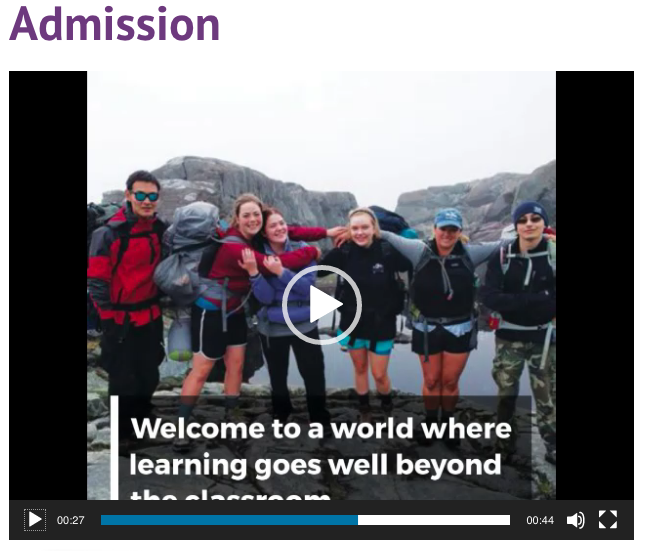The width and height of the screenshot is (646, 551).
Task: Click the black letterbox left of the video
Action: pos(48,285)
